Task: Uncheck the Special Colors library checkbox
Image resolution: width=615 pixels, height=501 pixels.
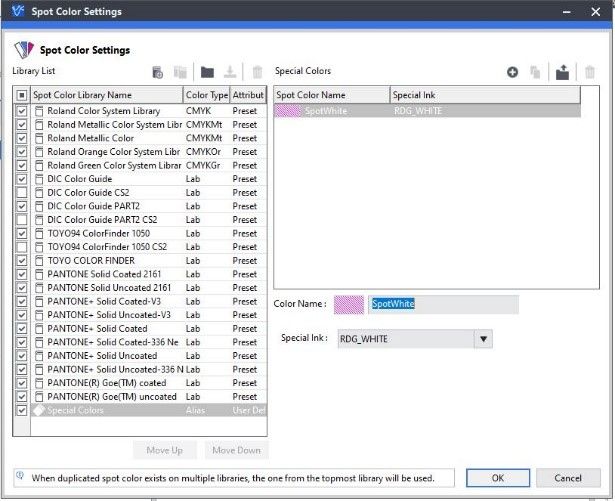Action: (22, 410)
